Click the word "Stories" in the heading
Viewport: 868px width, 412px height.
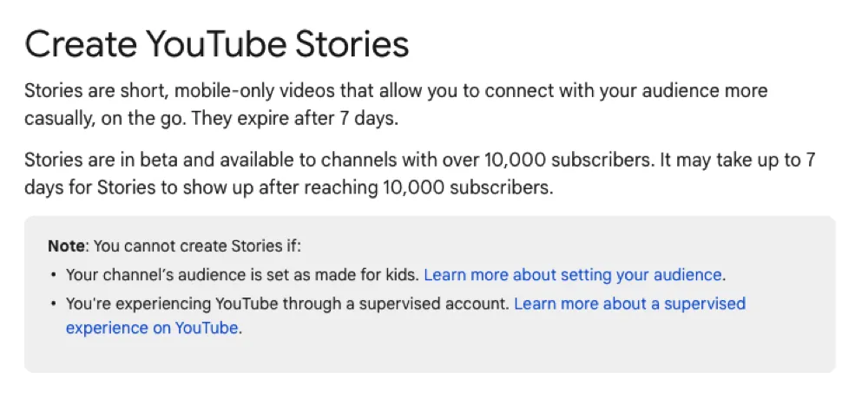(353, 44)
